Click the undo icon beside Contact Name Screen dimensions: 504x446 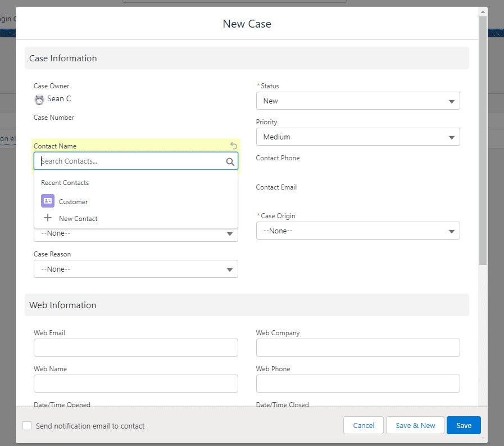point(234,146)
